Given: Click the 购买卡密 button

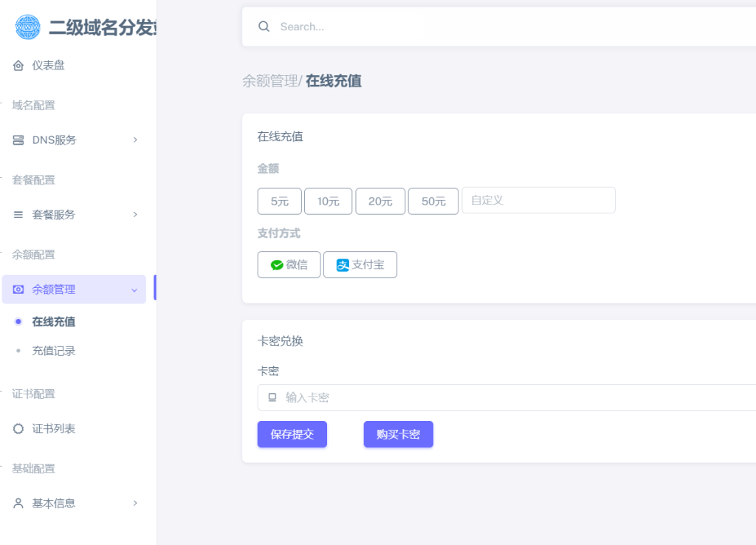Looking at the screenshot, I should click(x=398, y=434).
